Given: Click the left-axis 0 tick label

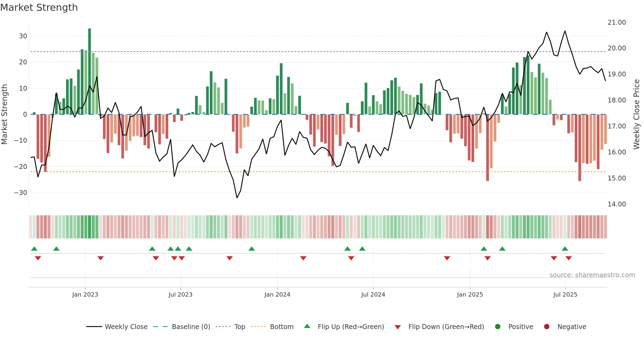Looking at the screenshot, I should click(x=25, y=114).
